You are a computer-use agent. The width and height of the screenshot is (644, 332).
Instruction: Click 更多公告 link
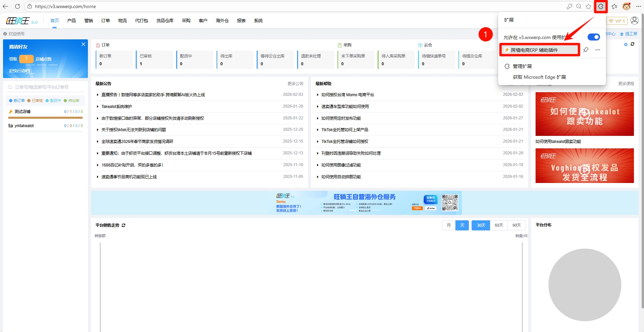click(295, 84)
